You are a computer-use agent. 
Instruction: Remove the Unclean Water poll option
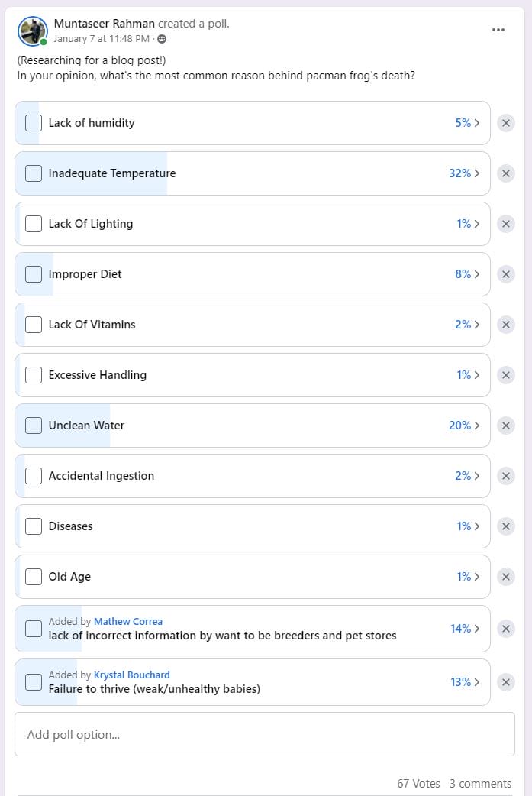coord(506,426)
